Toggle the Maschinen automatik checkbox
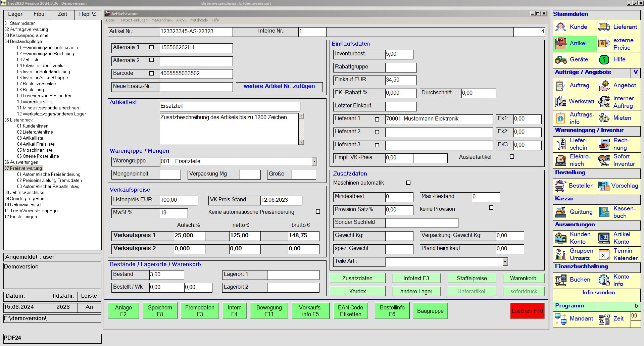The height and width of the screenshot is (346, 644). (408, 183)
